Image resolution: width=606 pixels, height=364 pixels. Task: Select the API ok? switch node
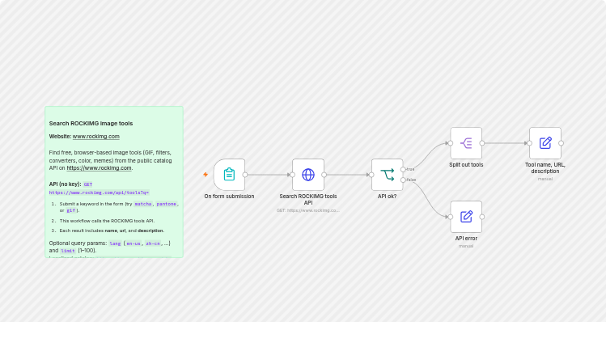[x=387, y=175]
